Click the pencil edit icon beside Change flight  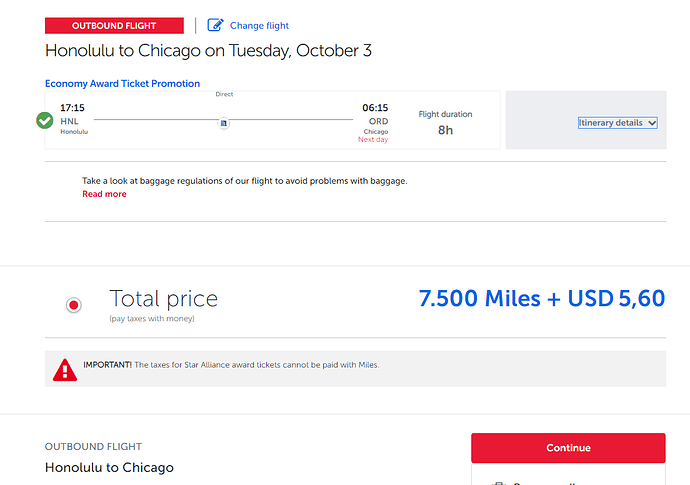tap(215, 25)
